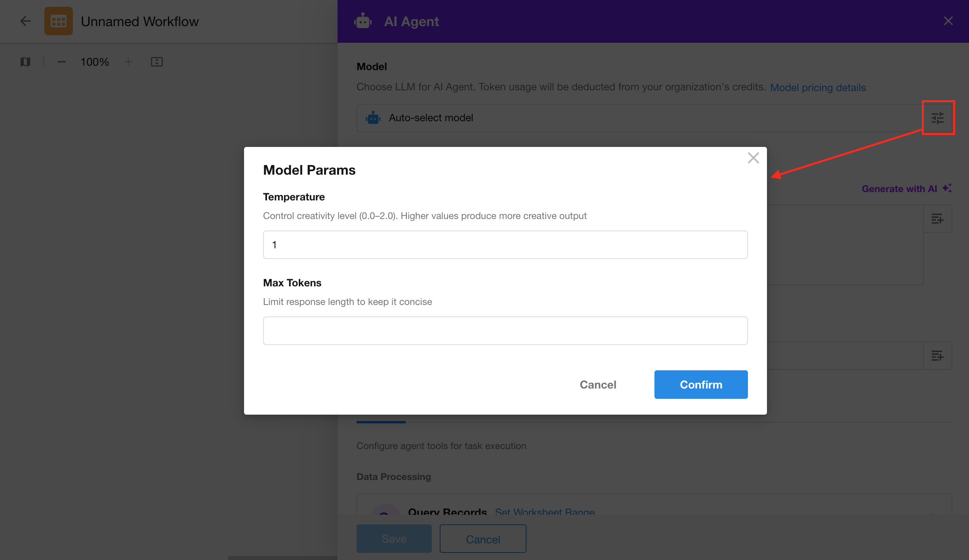
Task: Zoom in with the plus icon
Action: [x=128, y=62]
